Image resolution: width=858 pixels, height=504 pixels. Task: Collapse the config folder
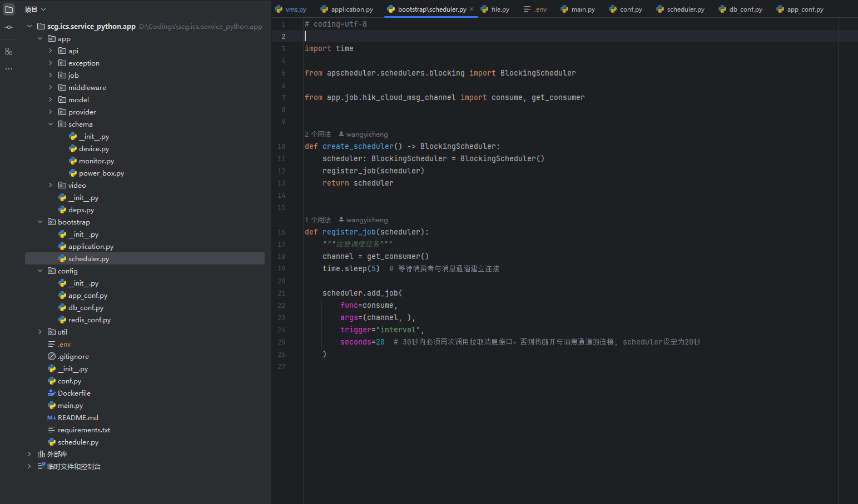pos(40,271)
